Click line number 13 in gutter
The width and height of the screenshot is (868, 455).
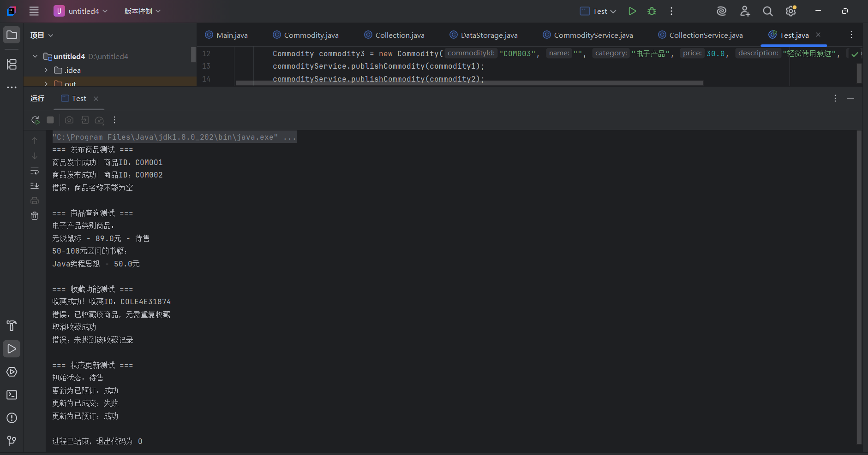(x=206, y=66)
